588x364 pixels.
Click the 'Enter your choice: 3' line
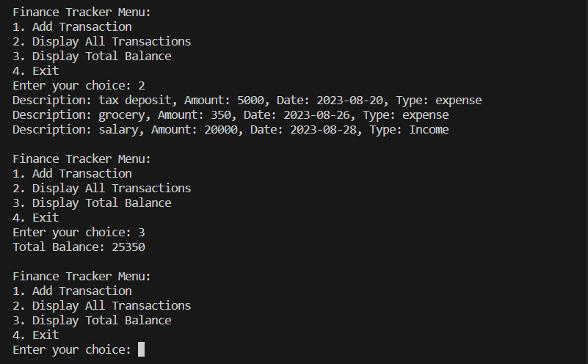pyautogui.click(x=79, y=233)
